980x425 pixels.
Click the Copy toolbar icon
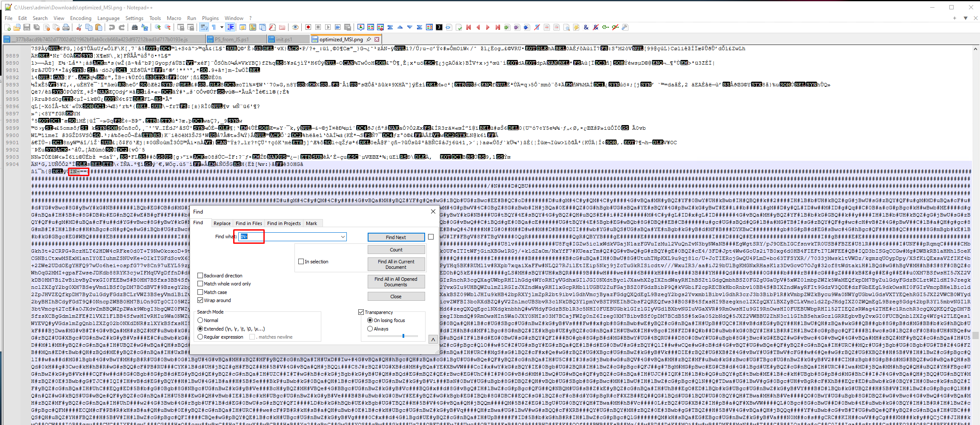(89, 27)
